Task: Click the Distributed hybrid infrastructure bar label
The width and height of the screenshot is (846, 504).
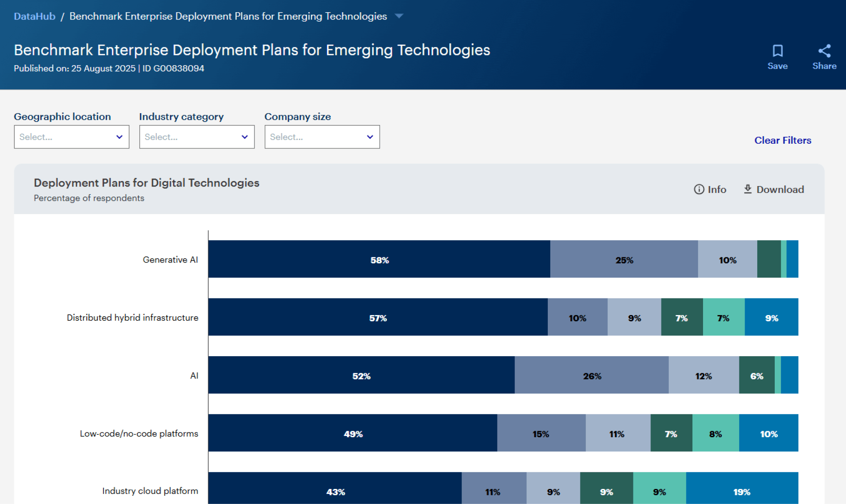Action: click(132, 318)
